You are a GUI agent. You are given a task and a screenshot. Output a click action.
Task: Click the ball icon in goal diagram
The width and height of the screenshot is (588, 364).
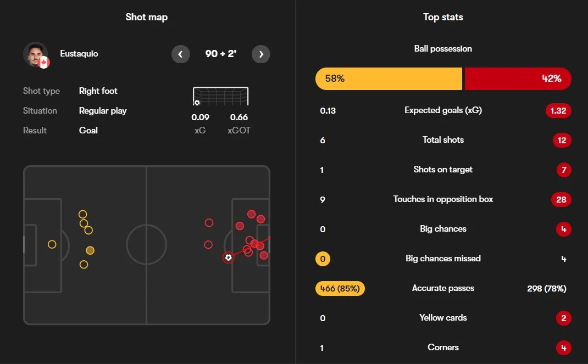197,103
